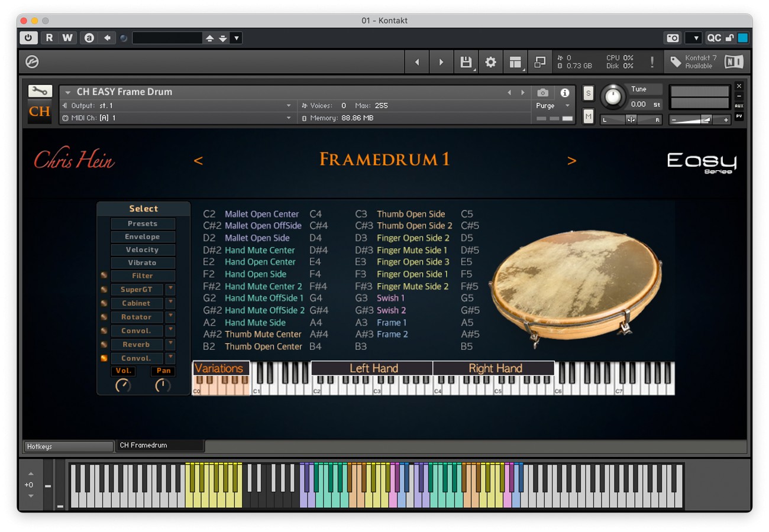Click the Envelope select button
Screen dimensions: 769x532
point(142,236)
